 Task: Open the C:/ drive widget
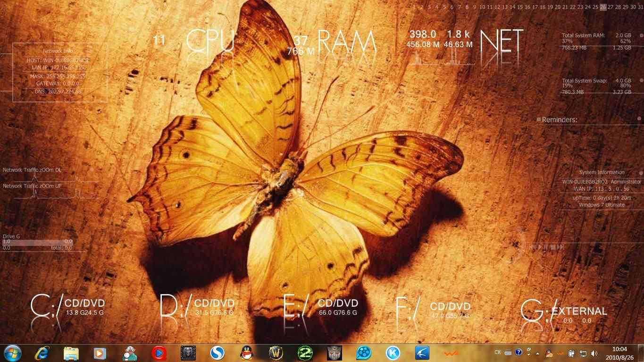point(67,307)
